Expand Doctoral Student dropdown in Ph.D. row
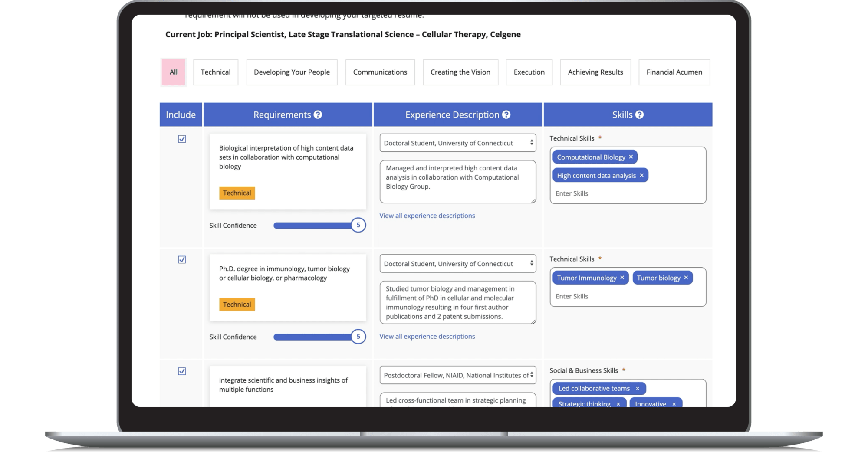 pos(457,264)
